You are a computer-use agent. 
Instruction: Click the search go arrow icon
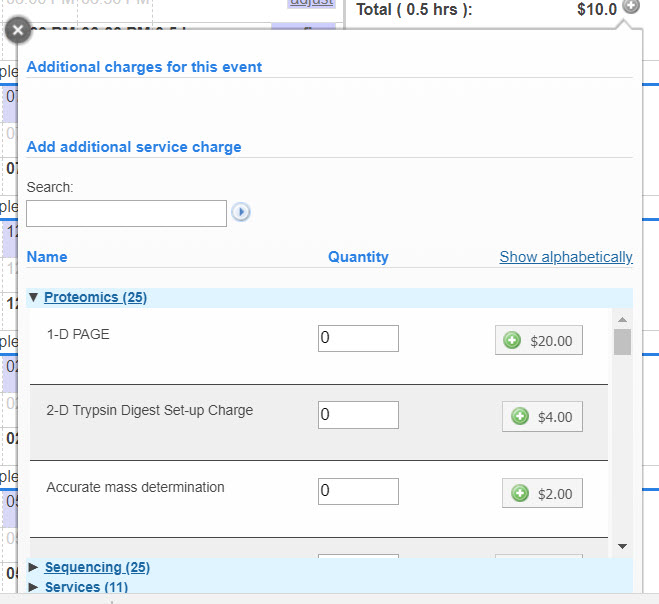click(x=240, y=212)
